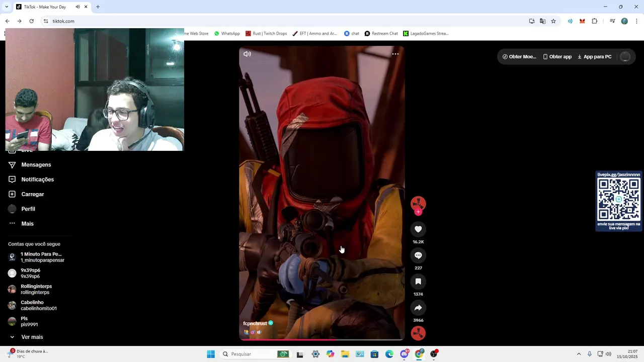Open Discord from the taskbar

click(x=404, y=354)
